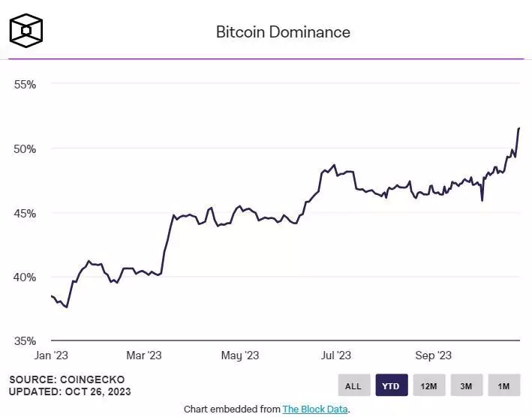This screenshot has width=532, height=417.
Task: Click the 40% y-axis label
Action: click(25, 277)
